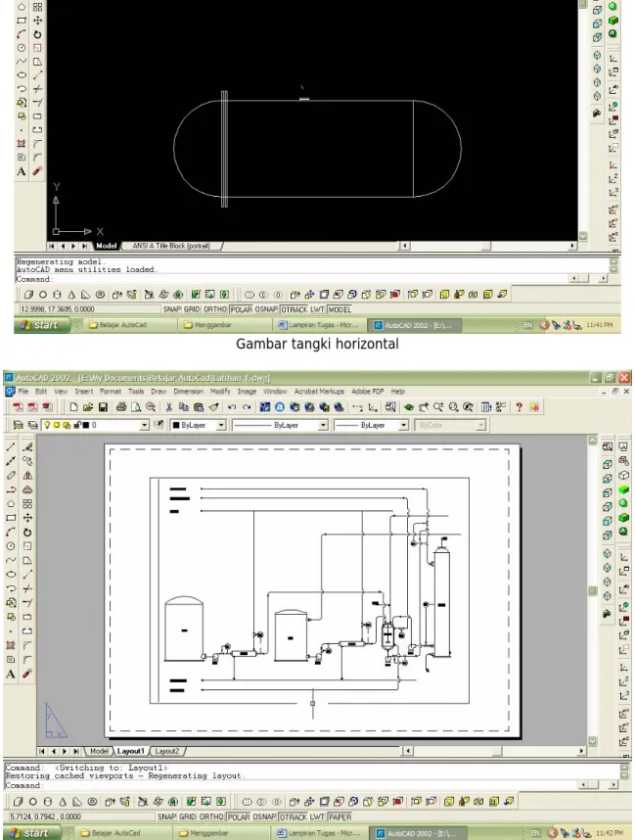Image resolution: width=635 pixels, height=840 pixels.
Task: Select Multiline Text 'A' tool in lower window
Action: tap(11, 674)
